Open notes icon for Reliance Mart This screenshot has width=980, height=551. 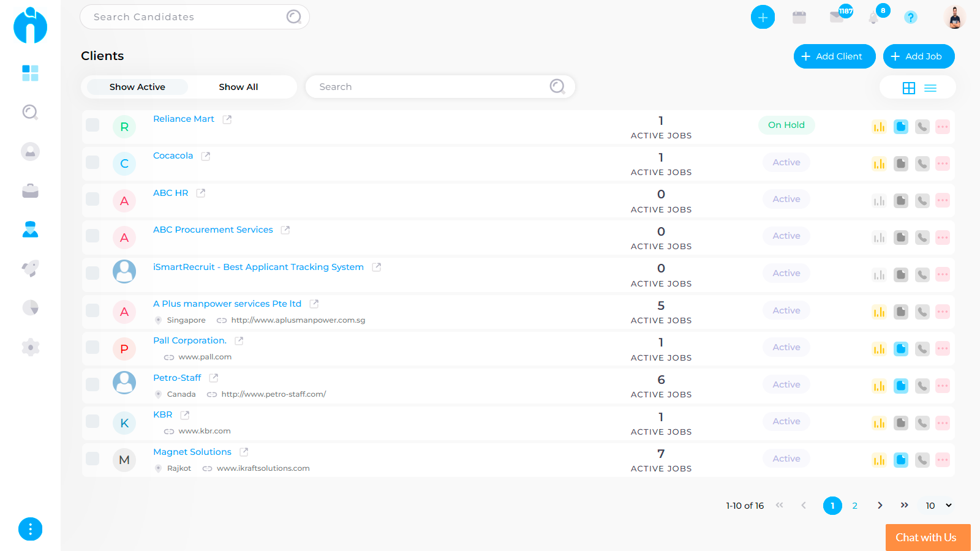pos(901,127)
